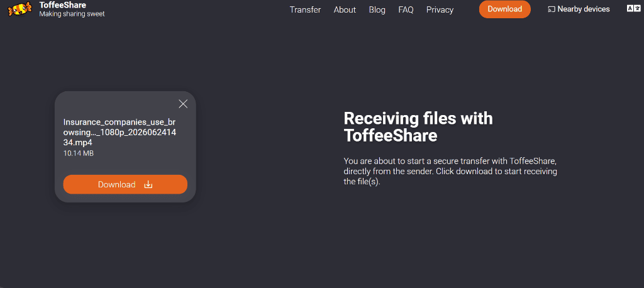
Task: Click the 10.14 MB file size
Action: tap(79, 153)
